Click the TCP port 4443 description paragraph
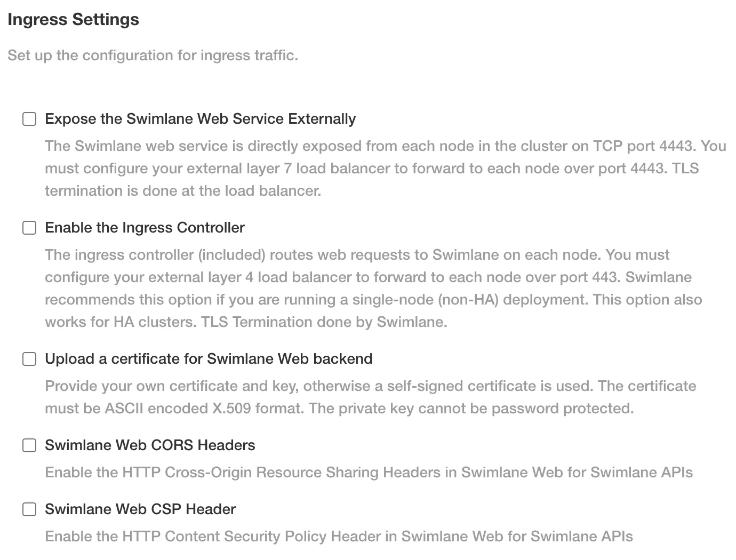Screen dimensions: 736x560 386,169
